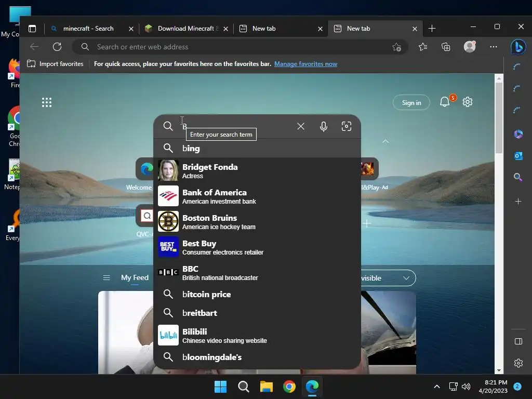This screenshot has height=399, width=532.
Task: Open the notifications bell
Action: [445, 102]
